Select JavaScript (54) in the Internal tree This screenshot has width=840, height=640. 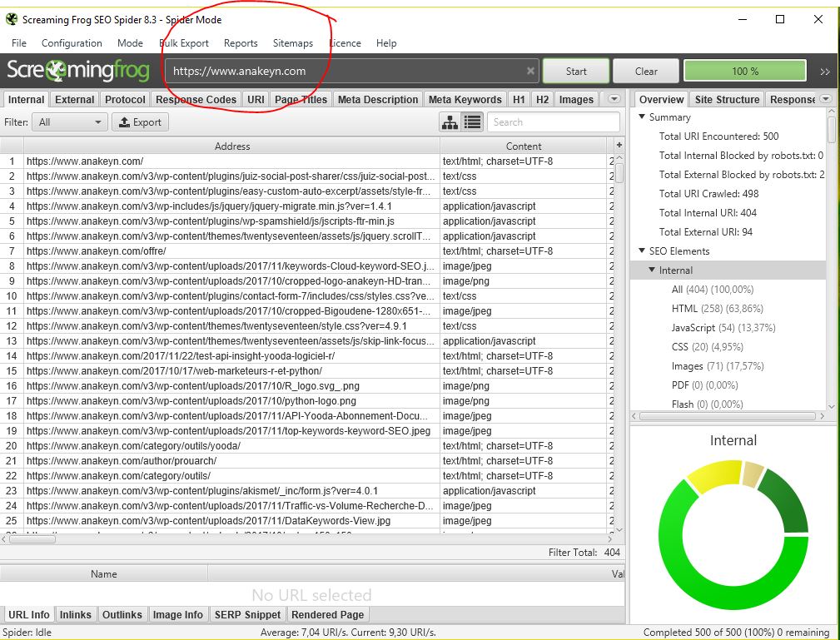723,328
